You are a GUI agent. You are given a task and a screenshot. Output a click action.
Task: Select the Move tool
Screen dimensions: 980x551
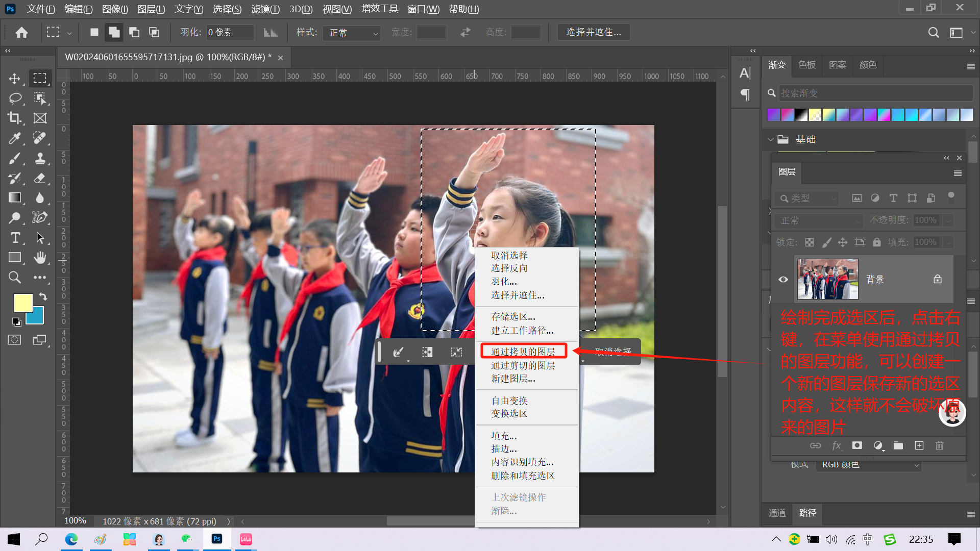(x=14, y=79)
